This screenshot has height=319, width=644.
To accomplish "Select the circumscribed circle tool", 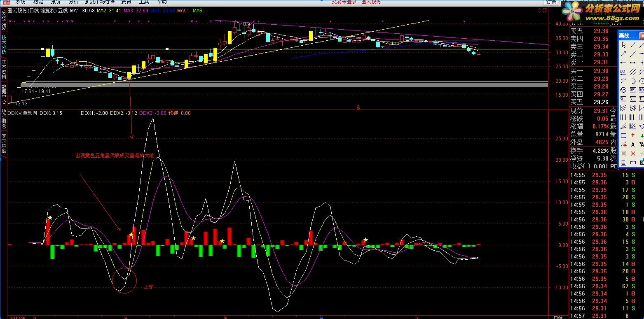I will click(623, 90).
